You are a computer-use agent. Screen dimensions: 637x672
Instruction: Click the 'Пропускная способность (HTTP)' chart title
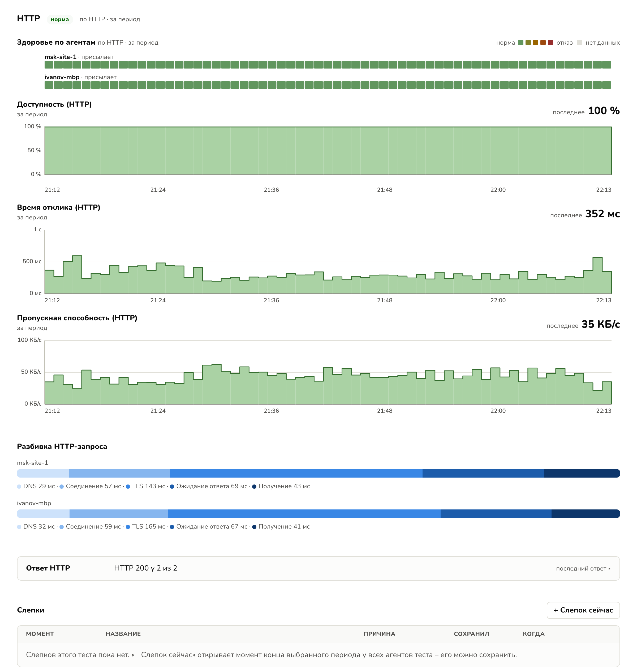point(77,318)
